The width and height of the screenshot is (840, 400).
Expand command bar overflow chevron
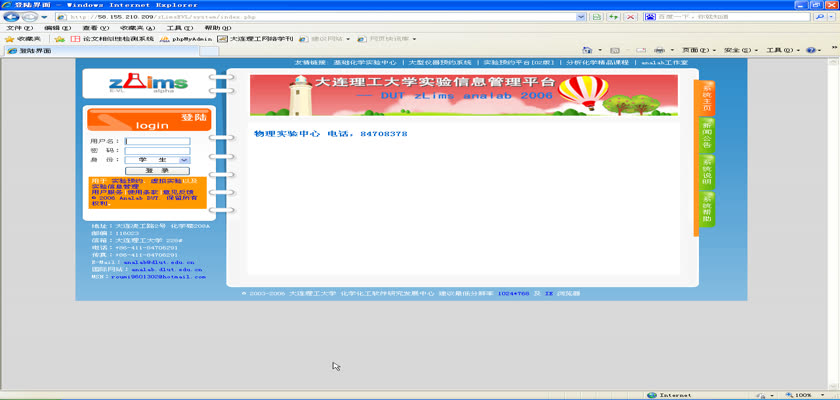834,48
